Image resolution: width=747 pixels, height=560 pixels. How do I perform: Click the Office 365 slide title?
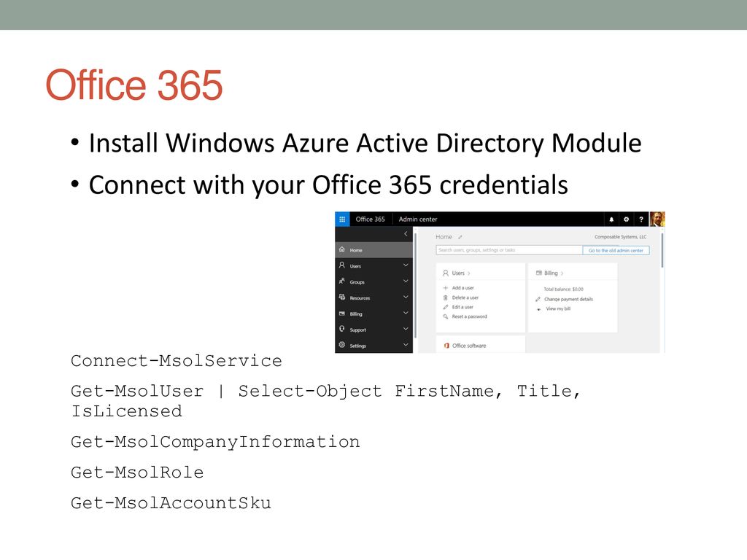click(x=134, y=85)
